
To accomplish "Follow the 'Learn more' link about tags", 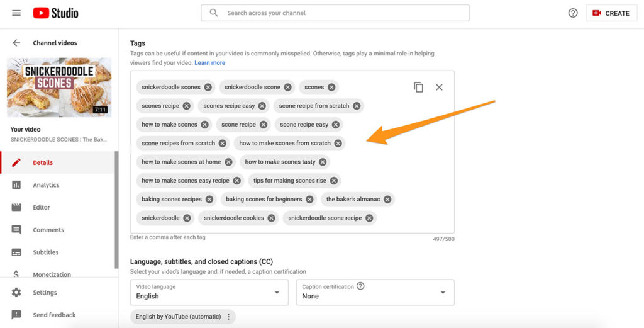I will [x=209, y=63].
